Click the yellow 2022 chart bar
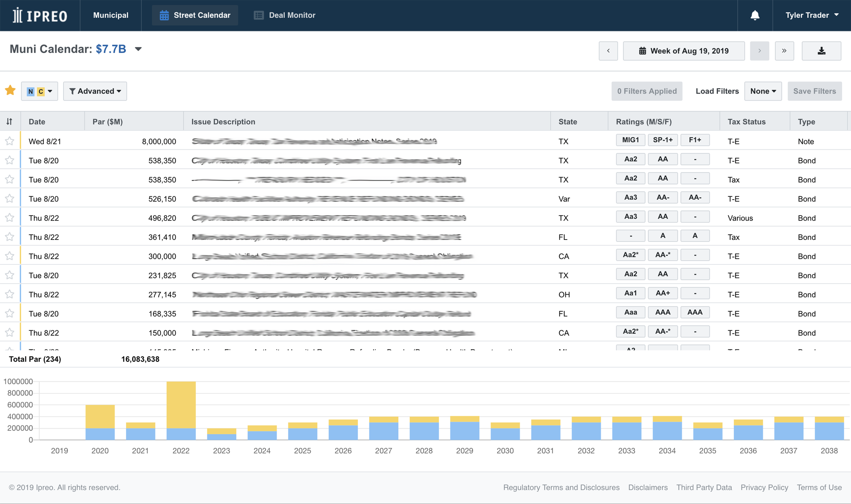The image size is (851, 504). [x=181, y=404]
